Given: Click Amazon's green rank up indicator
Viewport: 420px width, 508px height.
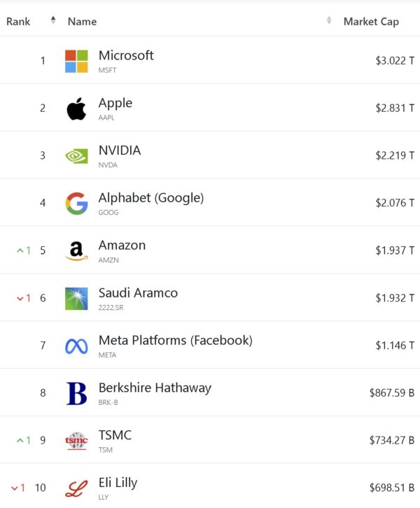Looking at the screenshot, I should point(24,251).
